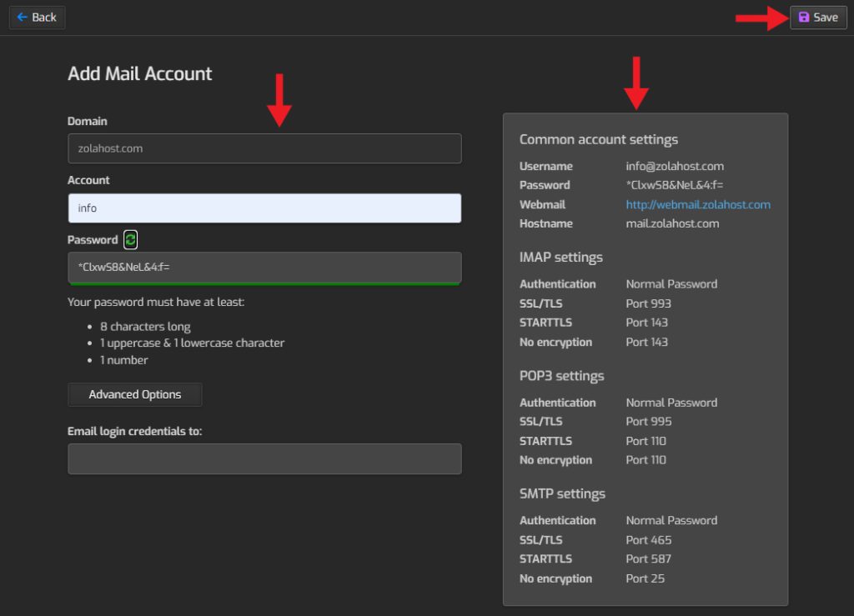This screenshot has width=854, height=616.
Task: Click the SMTP settings heading
Action: 562,493
